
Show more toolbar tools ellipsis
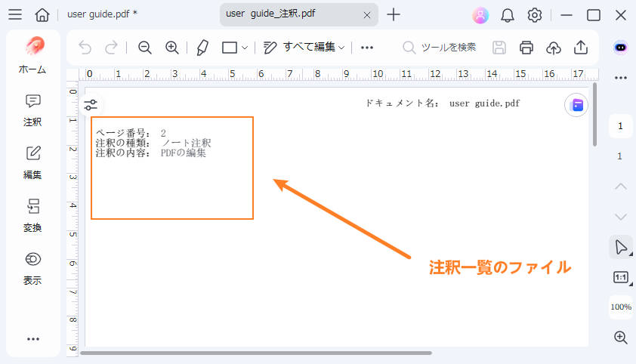[x=366, y=48]
